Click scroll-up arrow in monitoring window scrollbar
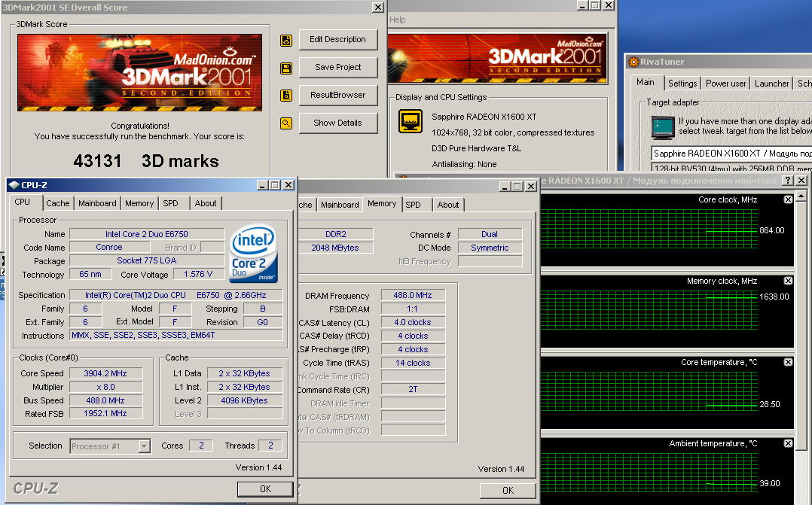The width and height of the screenshot is (812, 505). point(801,196)
